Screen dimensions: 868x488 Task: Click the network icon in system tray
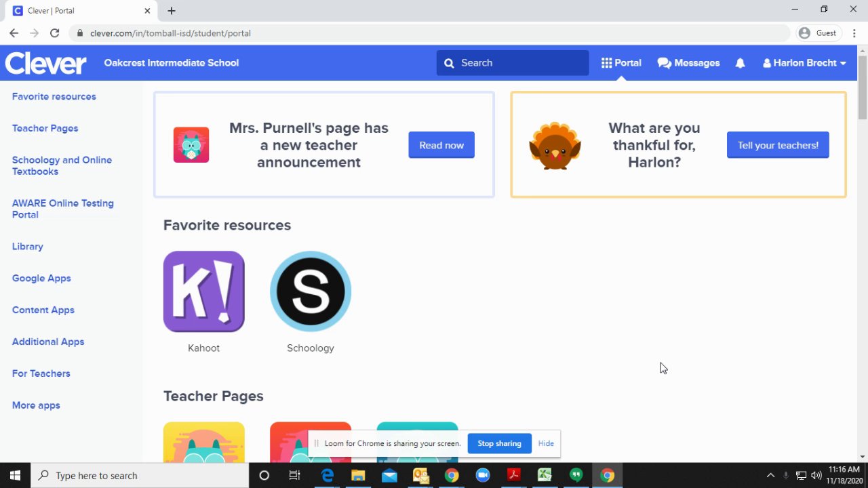[x=801, y=475]
